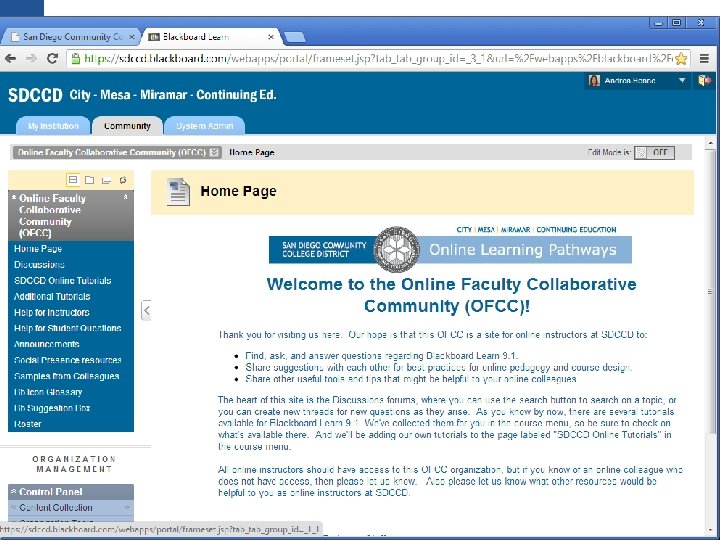Image resolution: width=720 pixels, height=540 pixels.
Task: Click the page vertical scrollbar
Action: [710, 292]
